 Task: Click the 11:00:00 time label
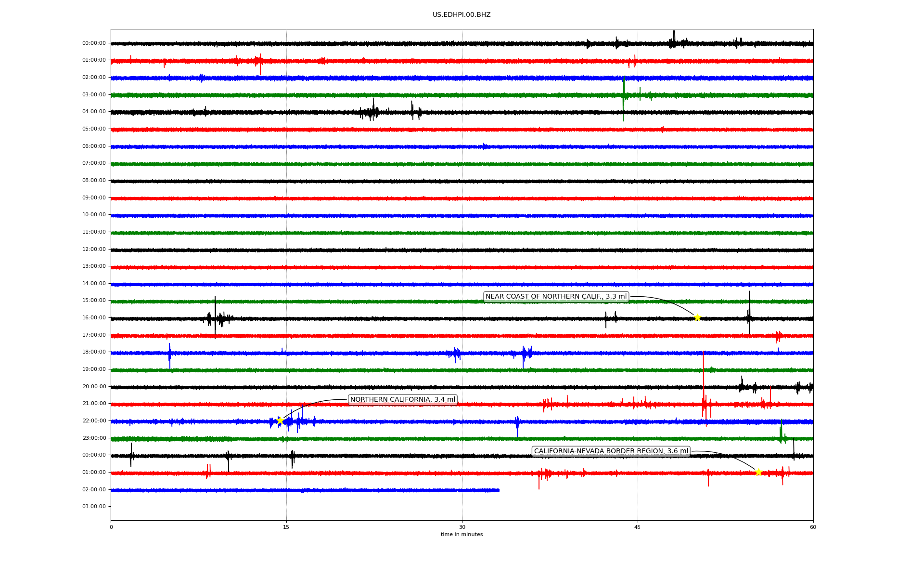(x=94, y=232)
